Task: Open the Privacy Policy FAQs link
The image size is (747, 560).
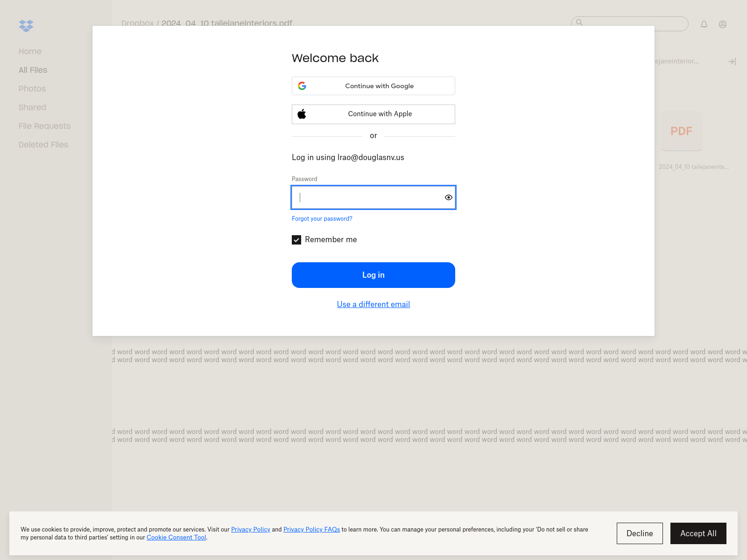Action: click(311, 529)
